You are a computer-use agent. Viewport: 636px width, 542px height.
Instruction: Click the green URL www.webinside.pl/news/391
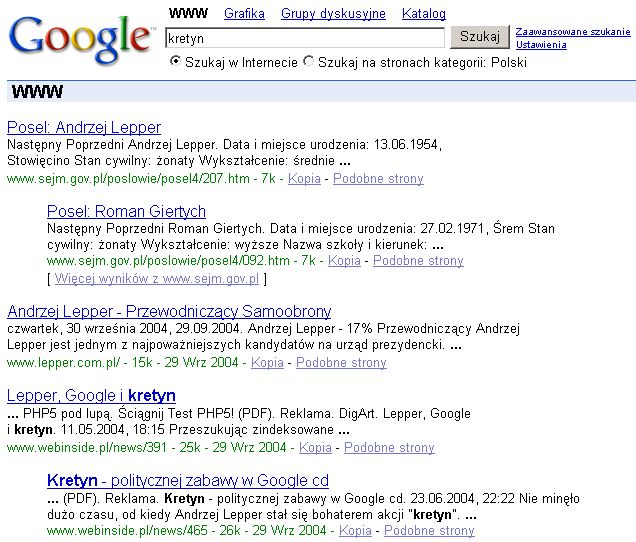click(87, 447)
